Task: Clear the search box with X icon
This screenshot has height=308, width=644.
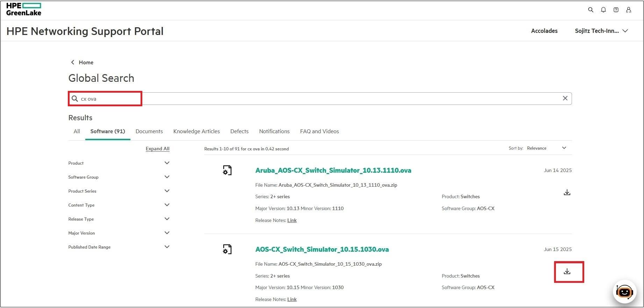Action: (565, 98)
